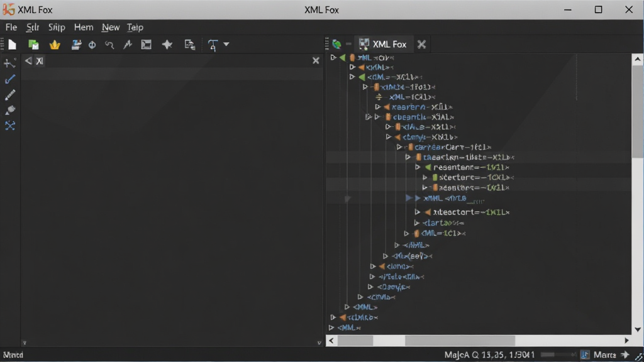Image resolution: width=644 pixels, height=362 pixels.
Task: Click the MajcA Q 13,25 status text
Action: point(489,354)
